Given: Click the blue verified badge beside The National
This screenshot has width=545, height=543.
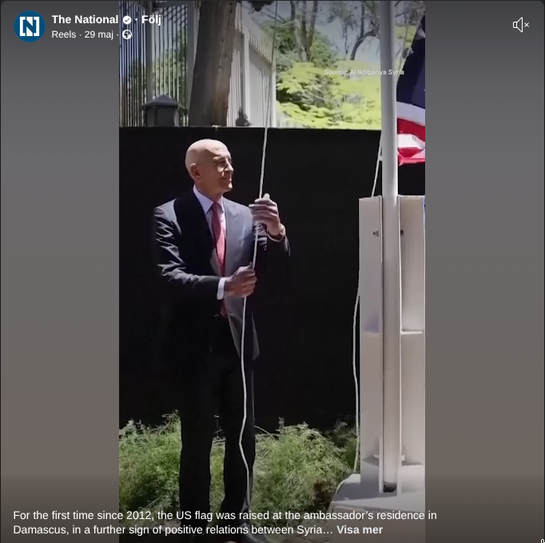Looking at the screenshot, I should tap(127, 20).
